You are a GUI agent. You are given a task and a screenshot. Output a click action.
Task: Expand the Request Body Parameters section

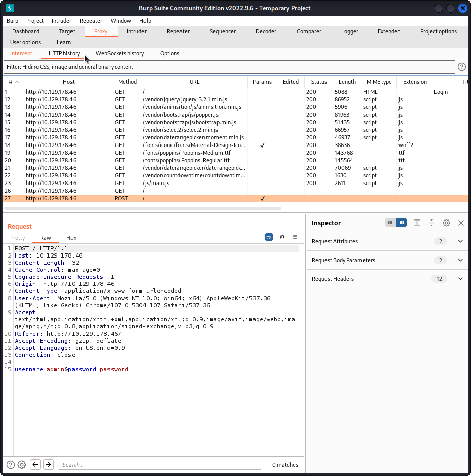pos(460,260)
